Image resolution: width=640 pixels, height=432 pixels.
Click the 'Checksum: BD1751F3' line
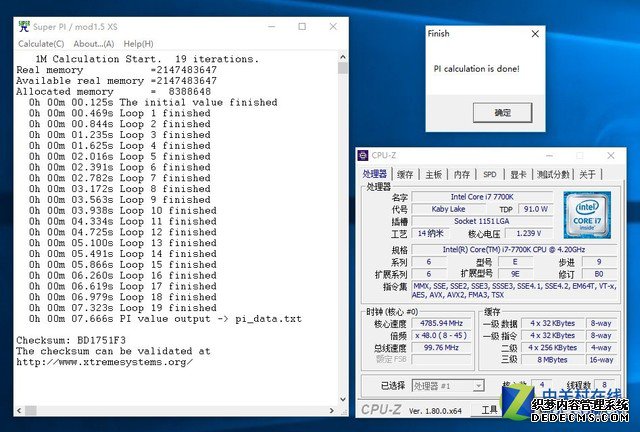(71, 340)
